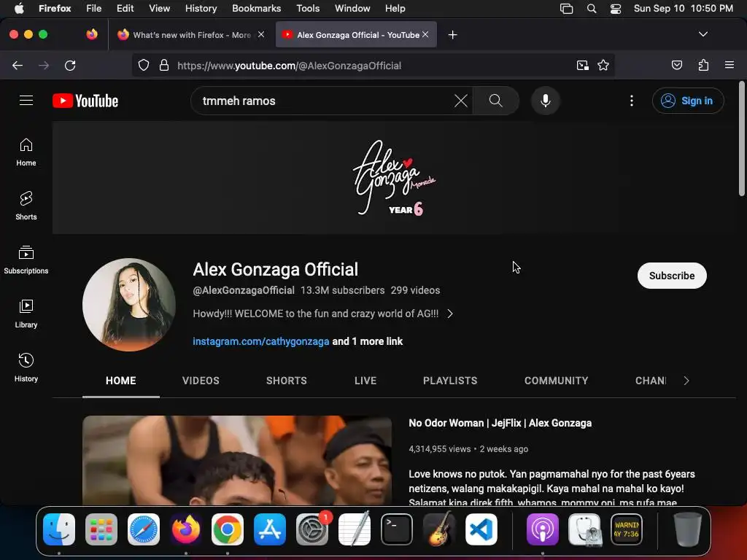Screen dimensions: 747x560
Task: Open Subscriptions in the sidebar
Action: tap(26, 260)
